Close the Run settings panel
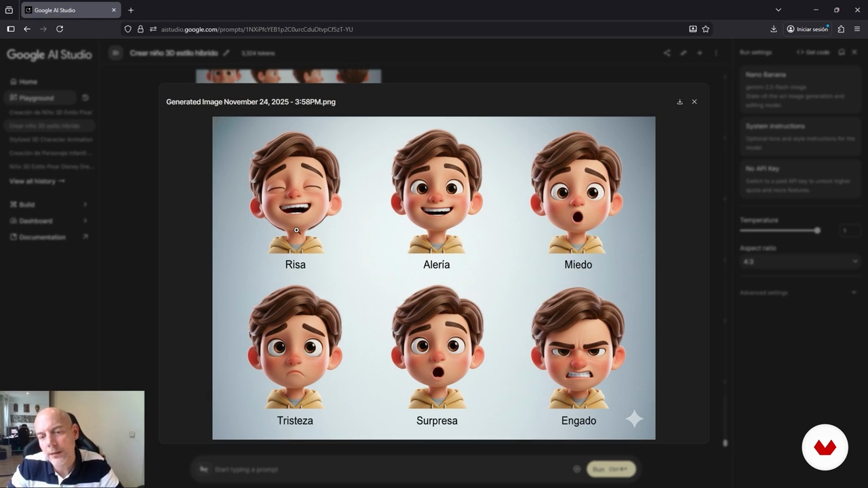 coord(854,52)
